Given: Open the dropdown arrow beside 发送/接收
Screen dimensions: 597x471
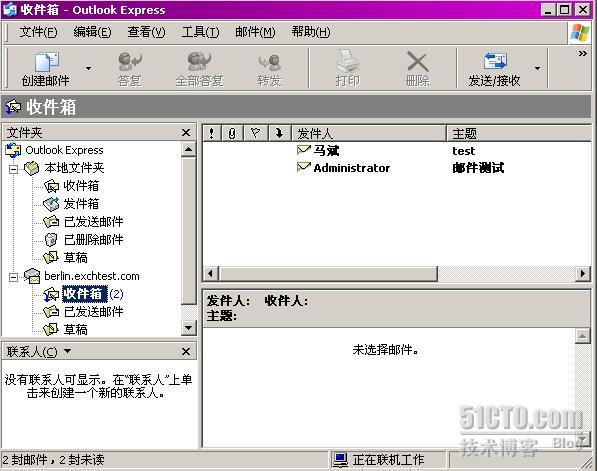Looking at the screenshot, I should click(x=537, y=69).
